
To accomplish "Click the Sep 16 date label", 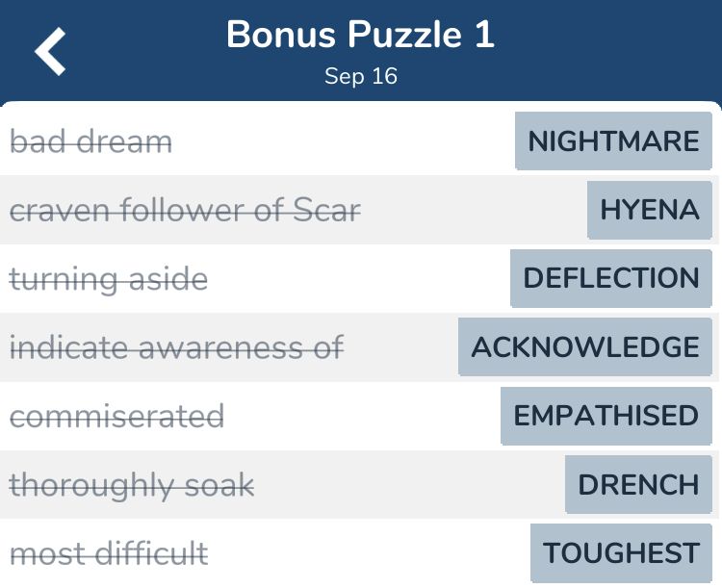I will point(360,77).
